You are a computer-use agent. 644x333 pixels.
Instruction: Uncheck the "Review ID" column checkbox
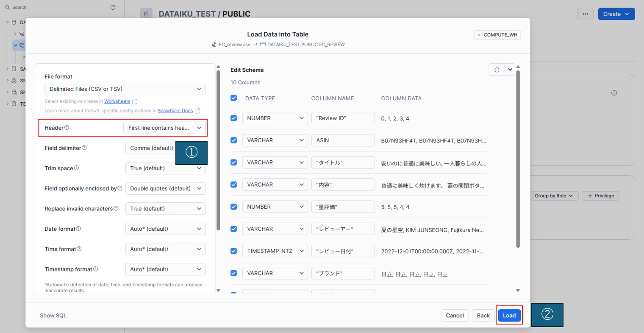pos(233,118)
